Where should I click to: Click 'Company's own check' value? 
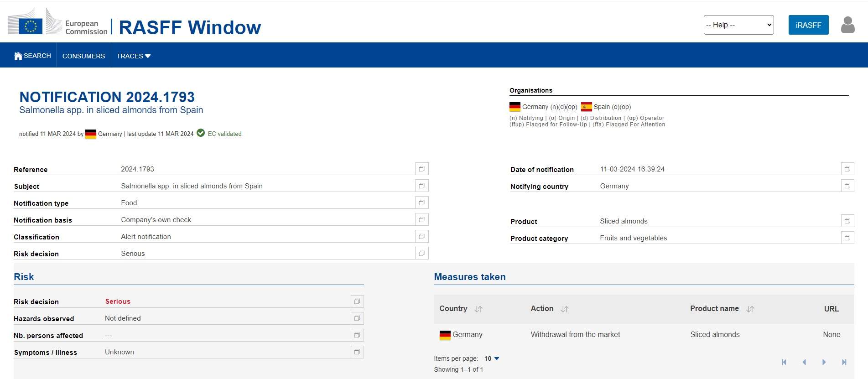coord(156,220)
